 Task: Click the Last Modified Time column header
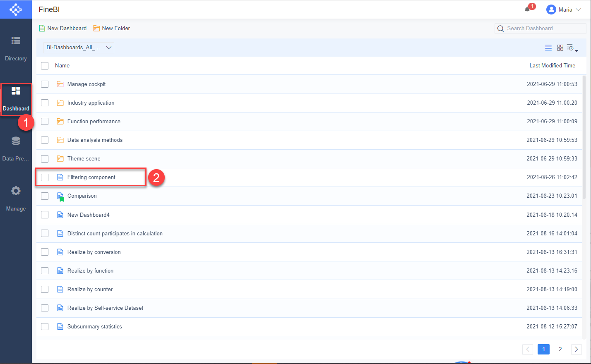[x=553, y=65]
